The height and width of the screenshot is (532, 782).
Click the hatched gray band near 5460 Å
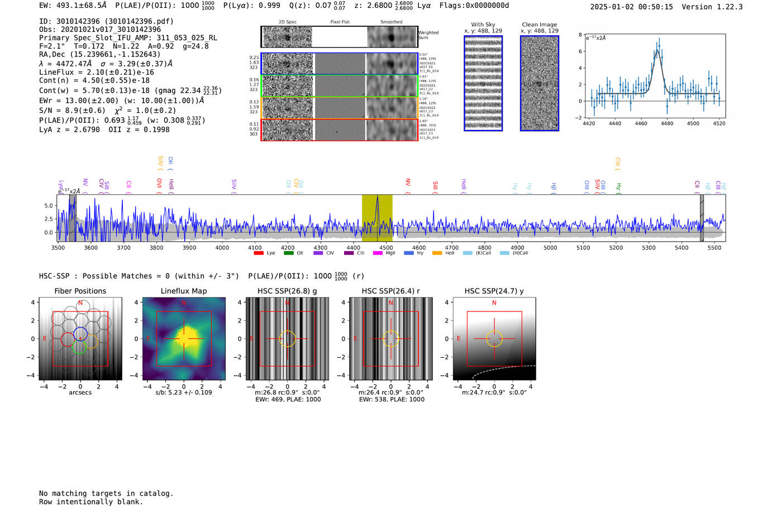coord(702,218)
